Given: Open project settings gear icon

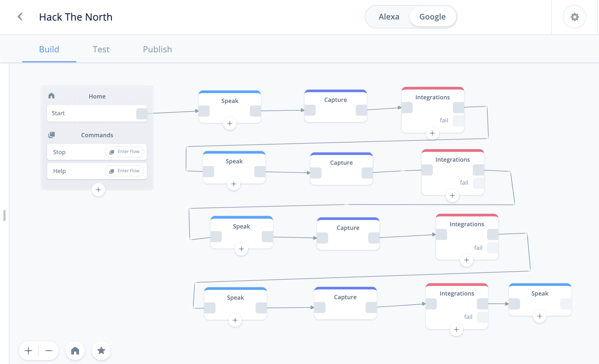Looking at the screenshot, I should [x=574, y=17].
